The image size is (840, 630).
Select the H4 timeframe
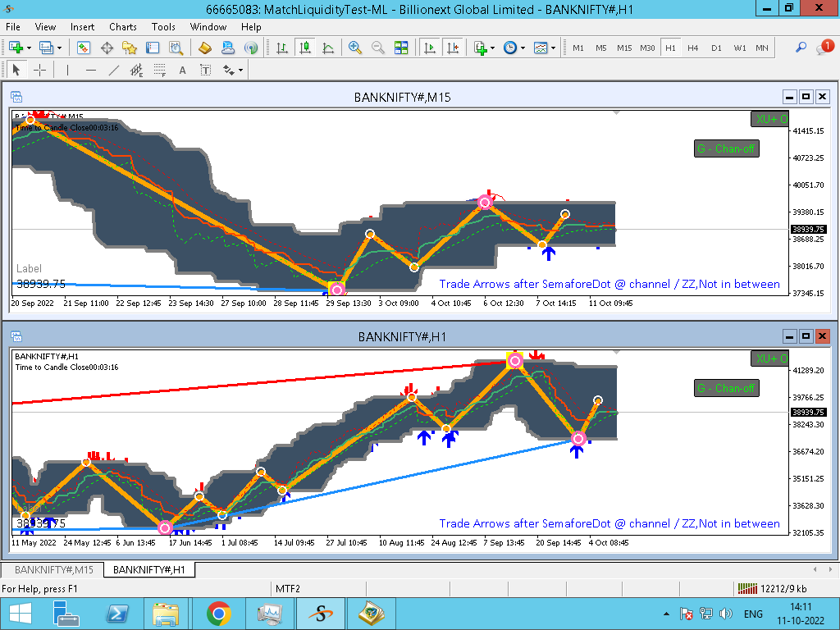[692, 48]
